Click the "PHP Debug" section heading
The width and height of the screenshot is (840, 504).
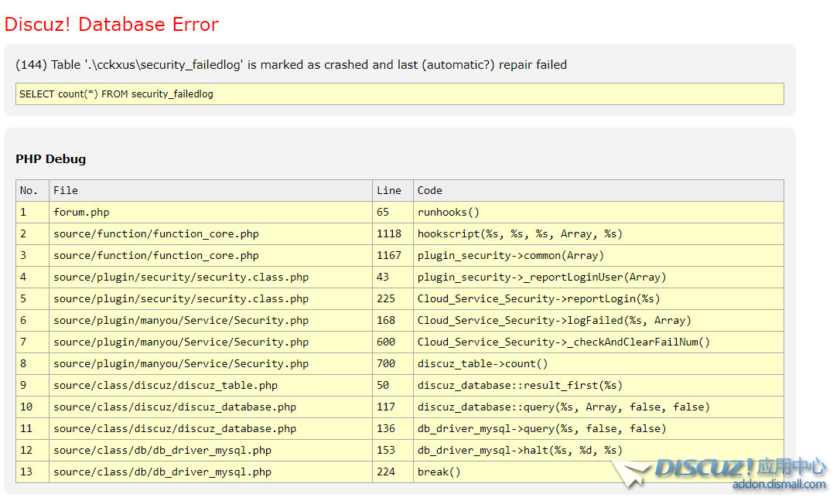pyautogui.click(x=51, y=159)
